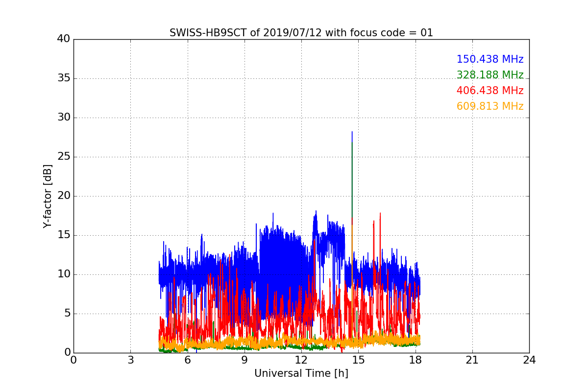Select the 150.438 MHz legend label
588x392 pixels.
[490, 59]
